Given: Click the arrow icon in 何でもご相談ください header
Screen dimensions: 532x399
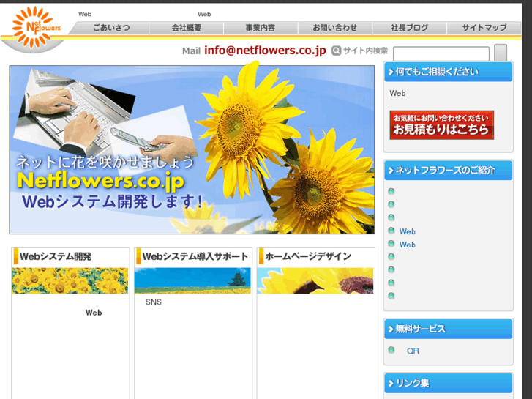Looking at the screenshot, I should (391, 72).
